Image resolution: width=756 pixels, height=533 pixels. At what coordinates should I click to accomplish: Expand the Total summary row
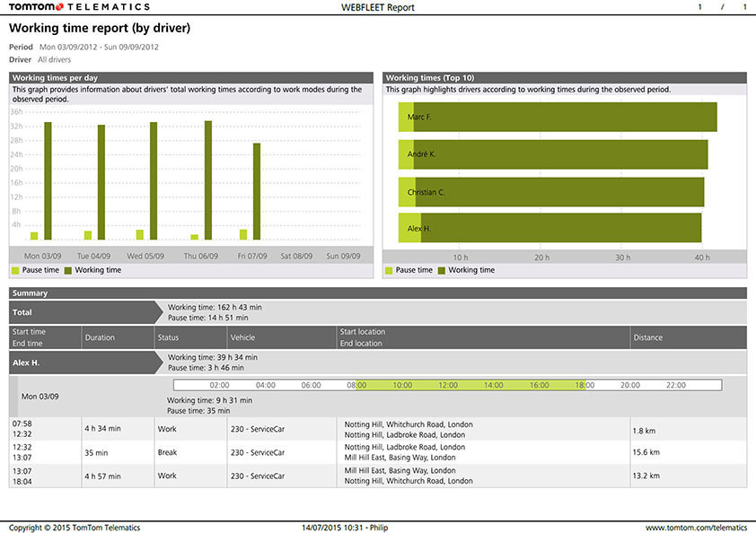point(83,312)
